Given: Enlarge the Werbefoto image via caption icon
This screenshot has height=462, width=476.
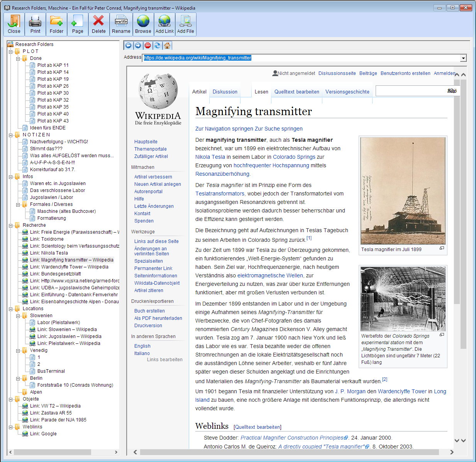Looking at the screenshot, I should [442, 335].
